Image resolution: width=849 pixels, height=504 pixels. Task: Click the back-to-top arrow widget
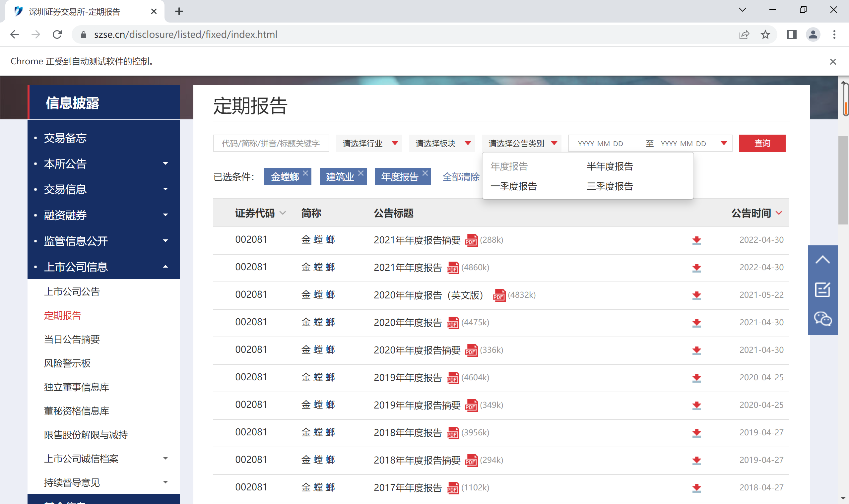(x=822, y=260)
